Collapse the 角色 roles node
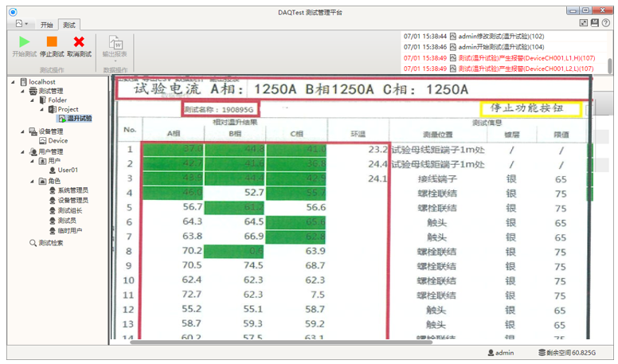This screenshot has width=618, height=364. pos(32,181)
